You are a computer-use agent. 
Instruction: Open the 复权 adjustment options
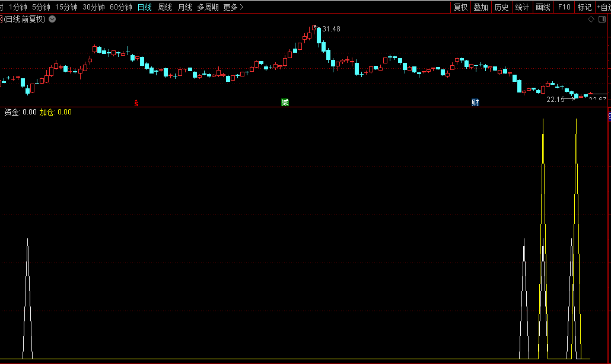460,7
